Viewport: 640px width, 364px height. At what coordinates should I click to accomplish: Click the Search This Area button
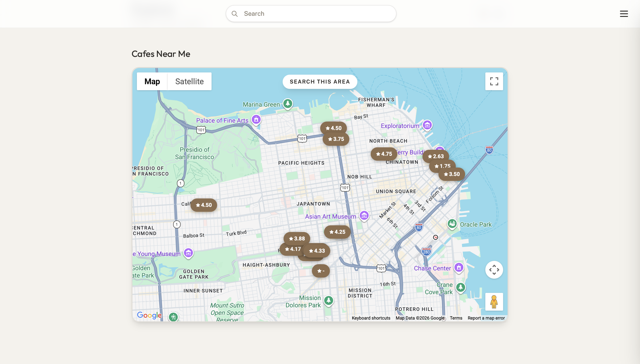pyautogui.click(x=320, y=82)
